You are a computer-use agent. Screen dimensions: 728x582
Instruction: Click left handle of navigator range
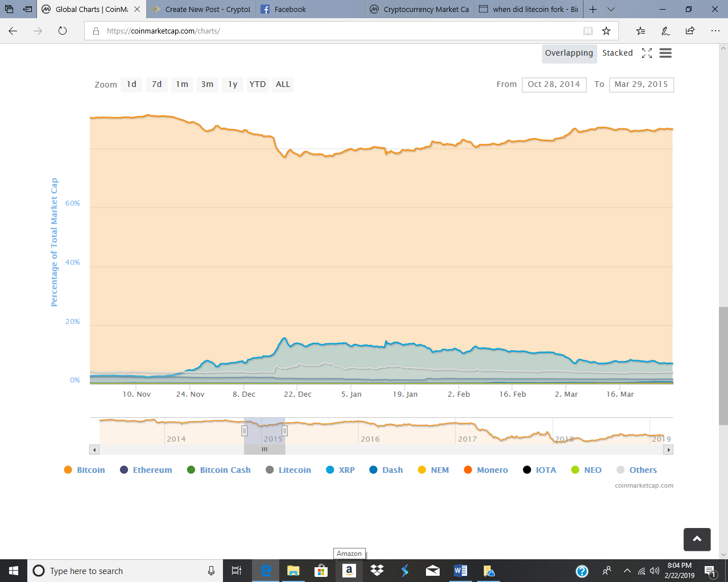(245, 431)
